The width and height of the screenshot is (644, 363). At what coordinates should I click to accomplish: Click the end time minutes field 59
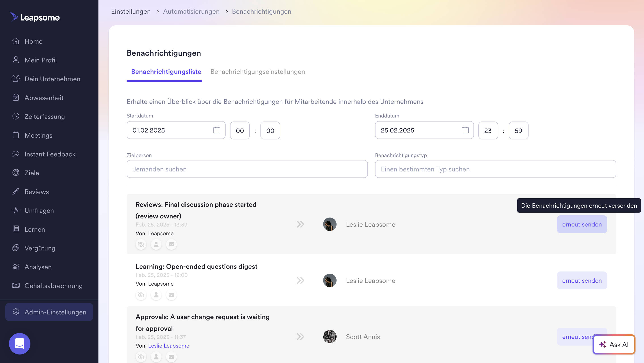pyautogui.click(x=518, y=130)
